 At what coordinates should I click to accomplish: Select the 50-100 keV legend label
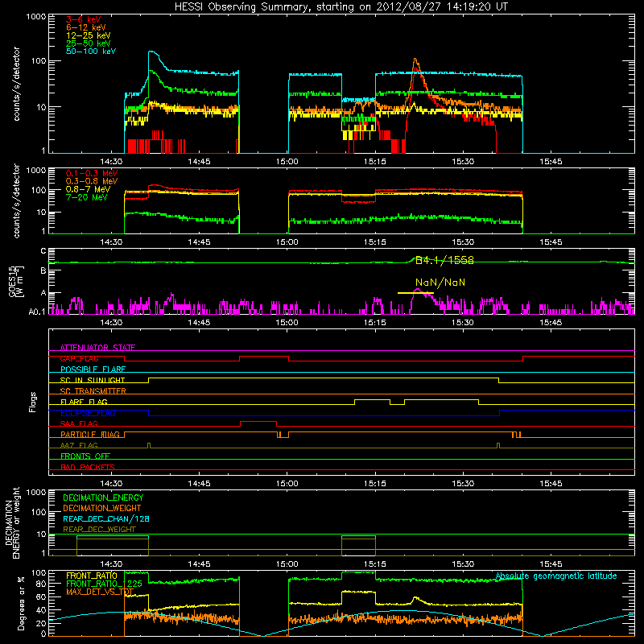coord(91,52)
